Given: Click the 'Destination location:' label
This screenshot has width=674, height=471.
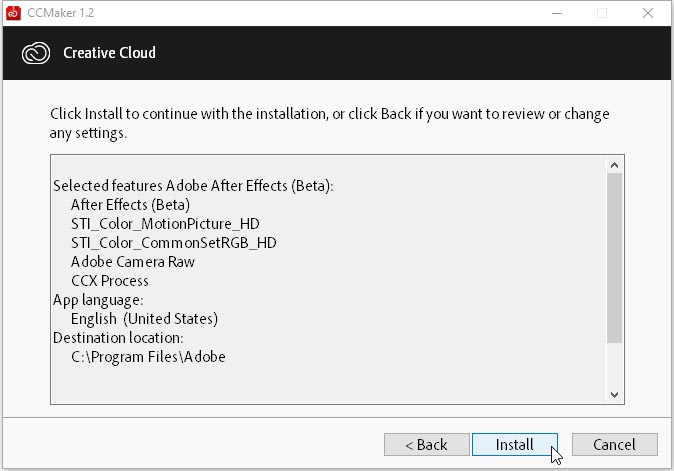Looking at the screenshot, I should (118, 338).
